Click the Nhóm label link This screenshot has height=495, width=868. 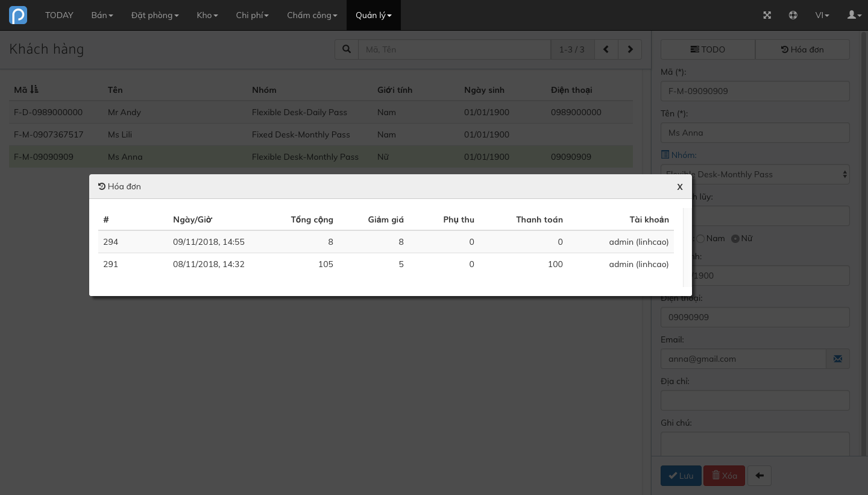coord(684,155)
